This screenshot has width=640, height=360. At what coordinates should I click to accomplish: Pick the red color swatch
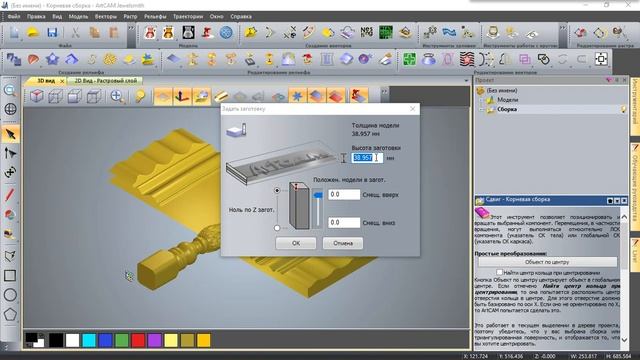[x=138, y=340]
